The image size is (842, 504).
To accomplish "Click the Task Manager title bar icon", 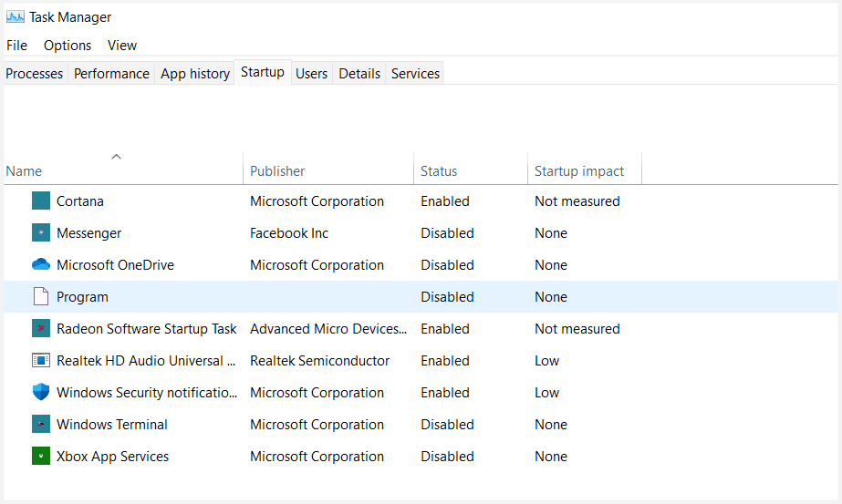I will click(15, 16).
